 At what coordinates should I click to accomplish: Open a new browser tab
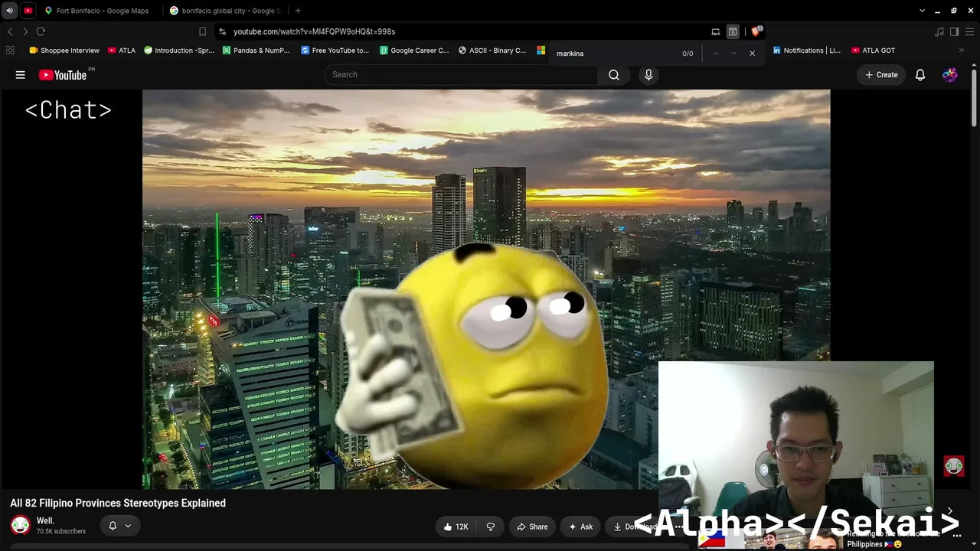click(x=298, y=11)
